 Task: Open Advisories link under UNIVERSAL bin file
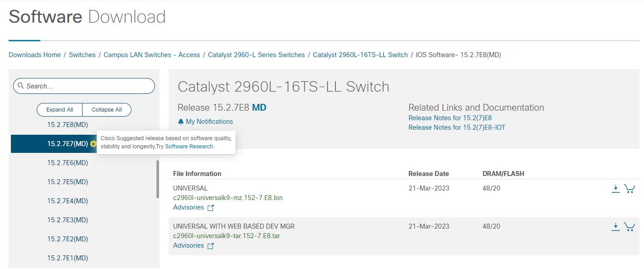189,207
